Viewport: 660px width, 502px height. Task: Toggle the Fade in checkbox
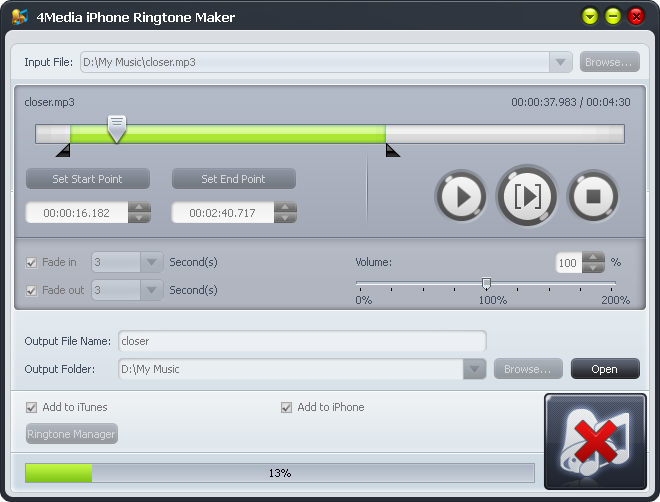(31, 263)
